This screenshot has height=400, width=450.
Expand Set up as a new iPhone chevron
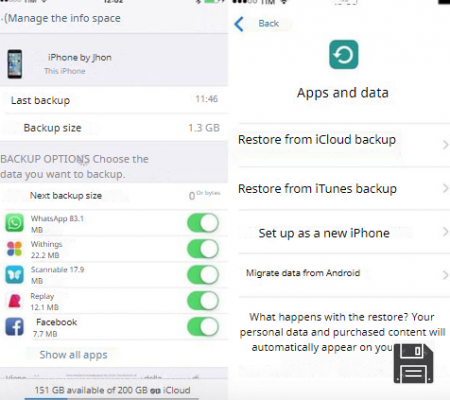pos(445,232)
